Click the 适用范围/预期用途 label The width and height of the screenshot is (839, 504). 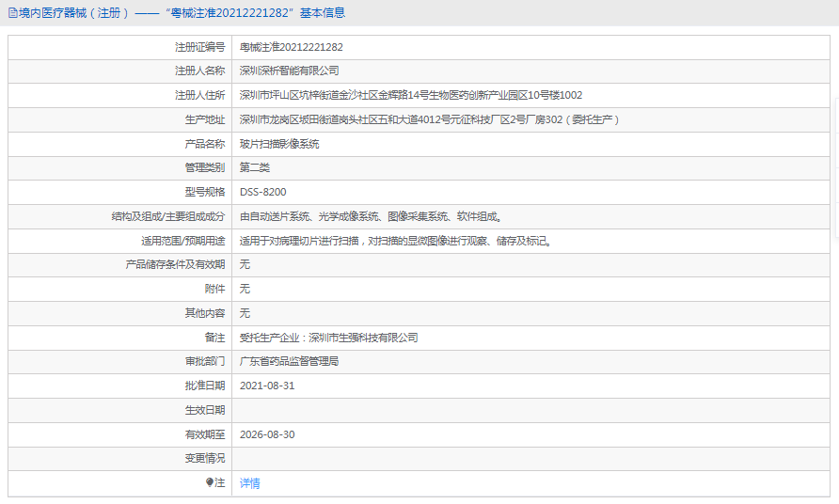183,241
